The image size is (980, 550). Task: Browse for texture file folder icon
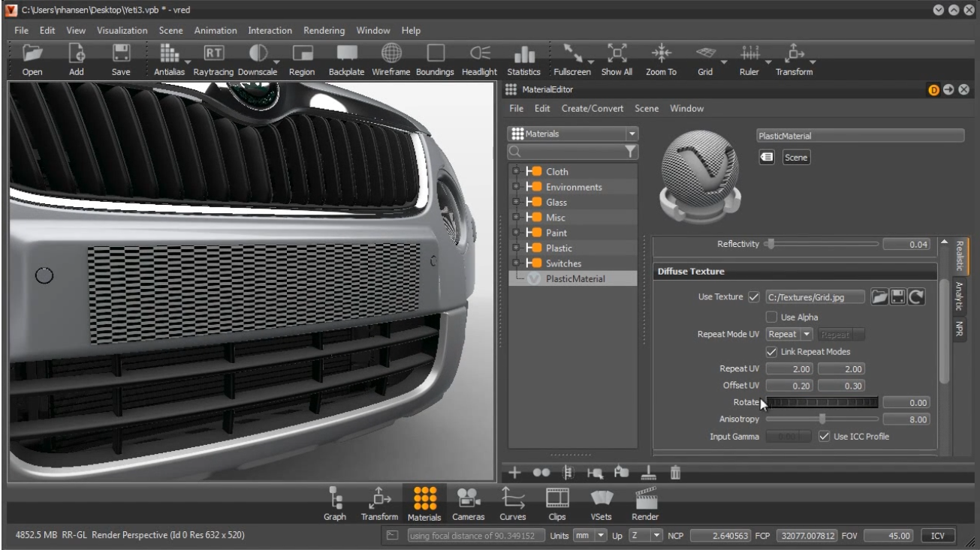(x=879, y=297)
